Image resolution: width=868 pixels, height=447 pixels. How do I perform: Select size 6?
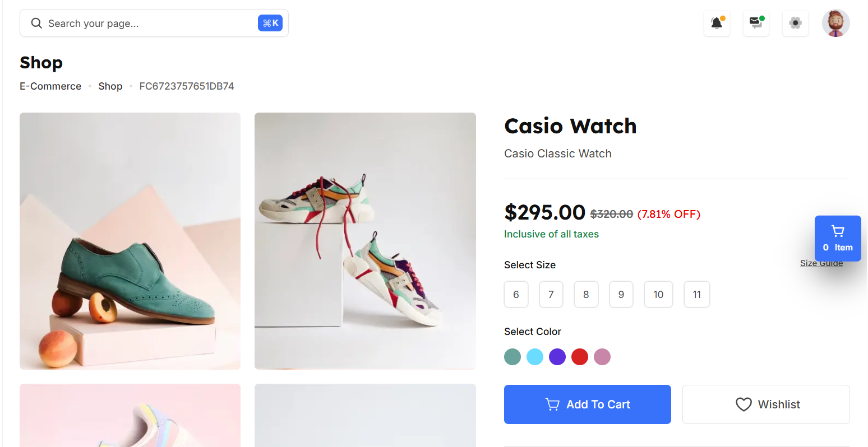click(516, 295)
